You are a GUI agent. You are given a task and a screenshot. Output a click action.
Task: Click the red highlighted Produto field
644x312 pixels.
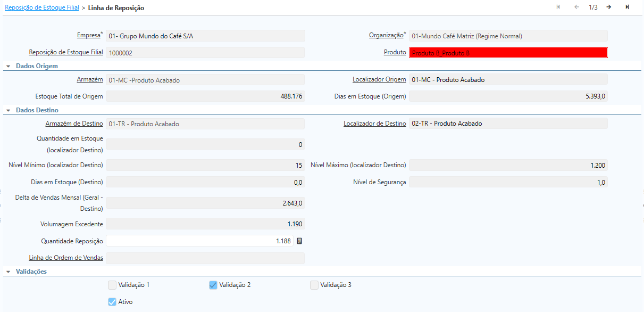[x=508, y=53]
